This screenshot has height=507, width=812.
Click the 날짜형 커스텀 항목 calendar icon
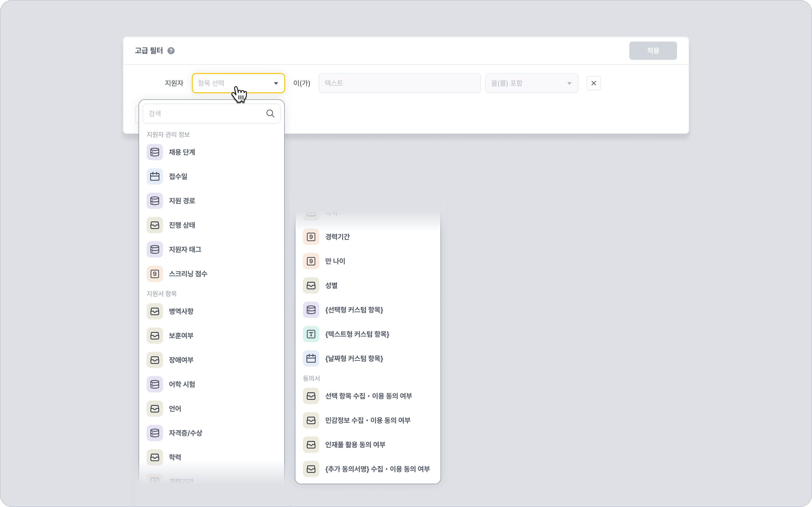pyautogui.click(x=311, y=358)
